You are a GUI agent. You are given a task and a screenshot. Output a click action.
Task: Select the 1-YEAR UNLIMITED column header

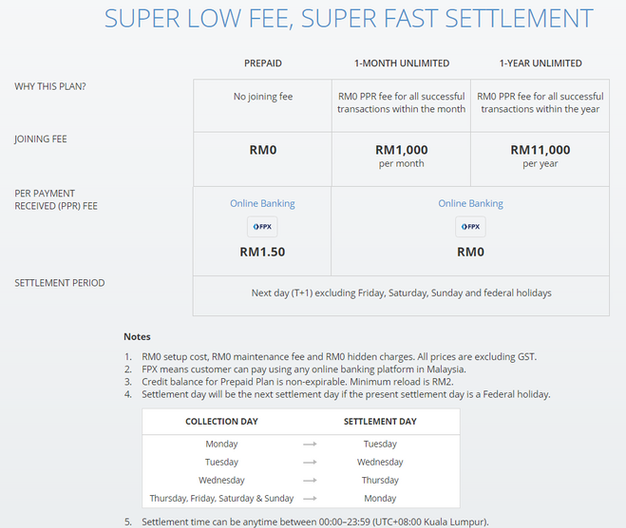coord(540,63)
